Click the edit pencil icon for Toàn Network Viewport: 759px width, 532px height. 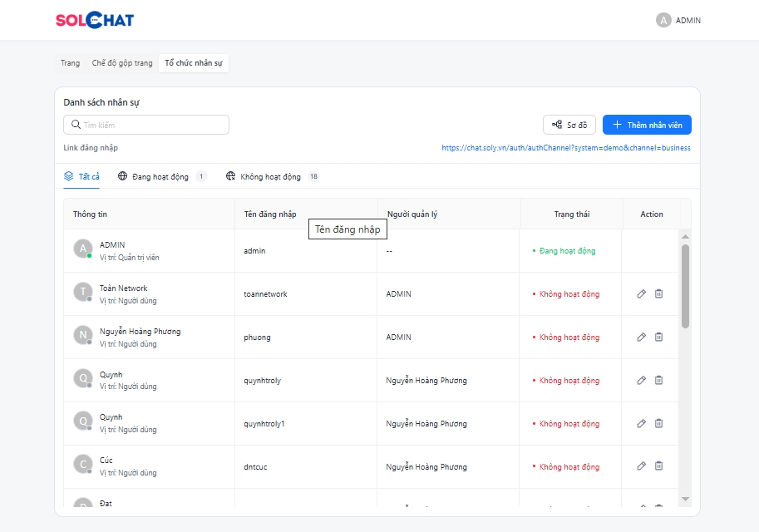pos(641,293)
